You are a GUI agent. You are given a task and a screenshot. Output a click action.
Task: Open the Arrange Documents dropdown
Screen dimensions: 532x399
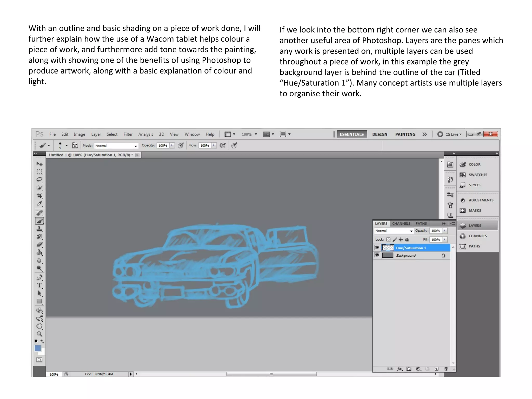coord(269,134)
